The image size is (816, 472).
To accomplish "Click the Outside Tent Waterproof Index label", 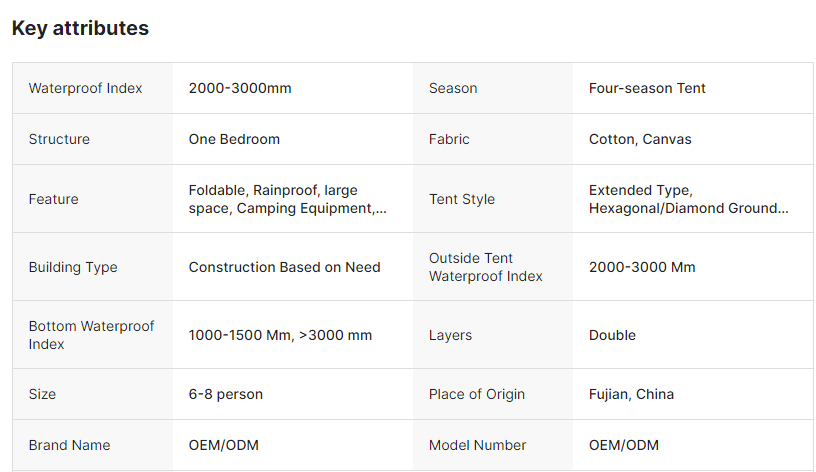I will 485,267.
